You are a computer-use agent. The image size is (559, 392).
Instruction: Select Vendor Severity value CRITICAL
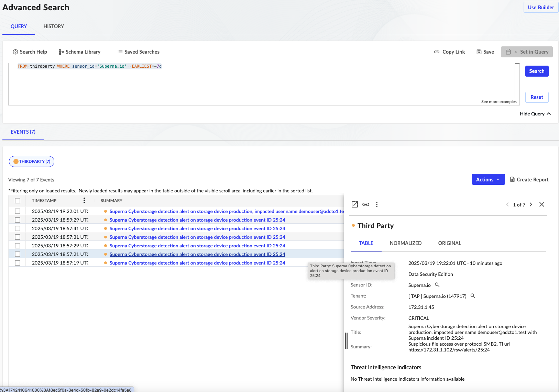tap(419, 318)
